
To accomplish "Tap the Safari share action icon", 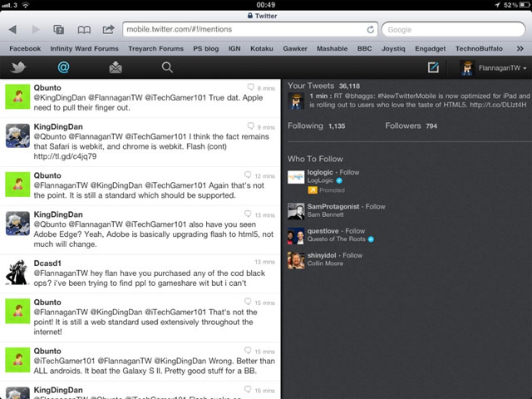I will pos(108,29).
